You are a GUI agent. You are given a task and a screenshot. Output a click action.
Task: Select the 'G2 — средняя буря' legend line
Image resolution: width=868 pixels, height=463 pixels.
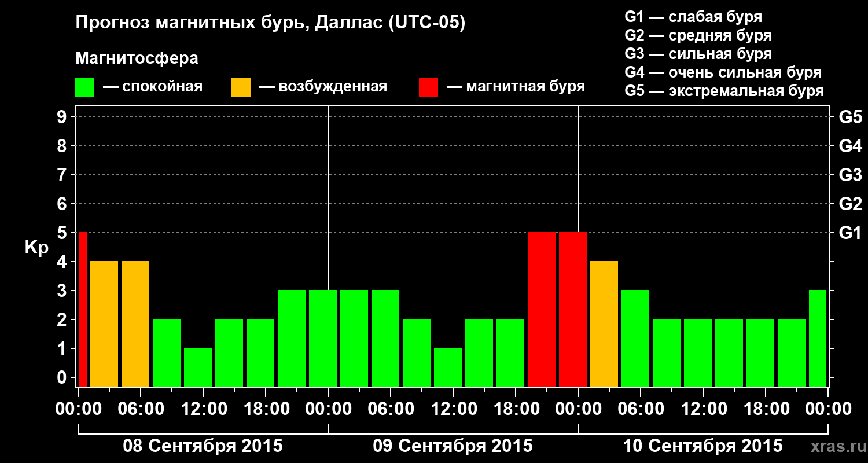698,35
